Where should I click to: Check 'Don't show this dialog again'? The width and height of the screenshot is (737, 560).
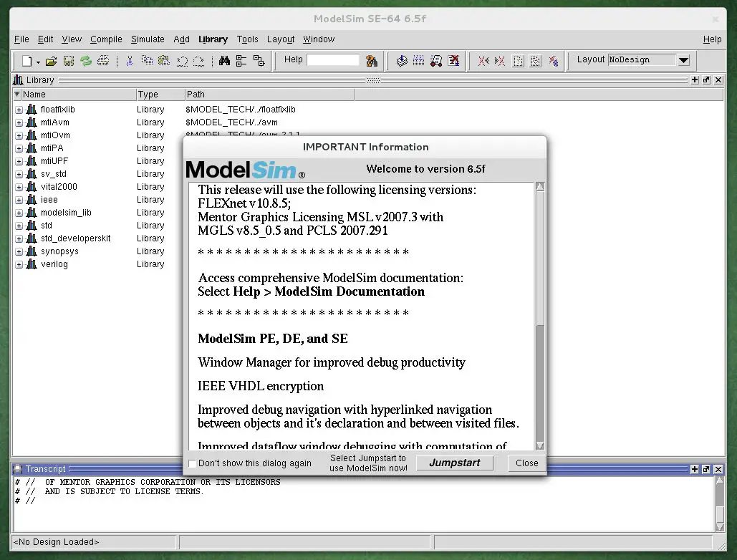(x=192, y=463)
